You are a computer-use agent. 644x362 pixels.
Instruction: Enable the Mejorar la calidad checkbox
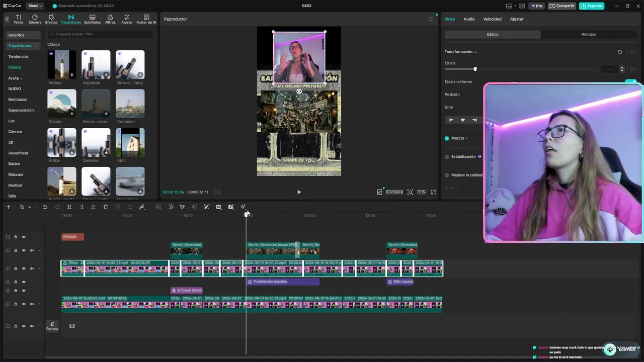[447, 175]
